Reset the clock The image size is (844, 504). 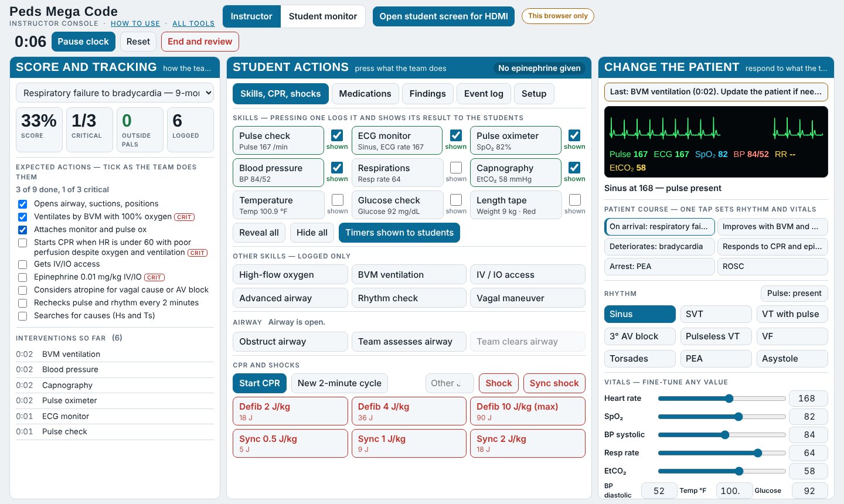138,42
